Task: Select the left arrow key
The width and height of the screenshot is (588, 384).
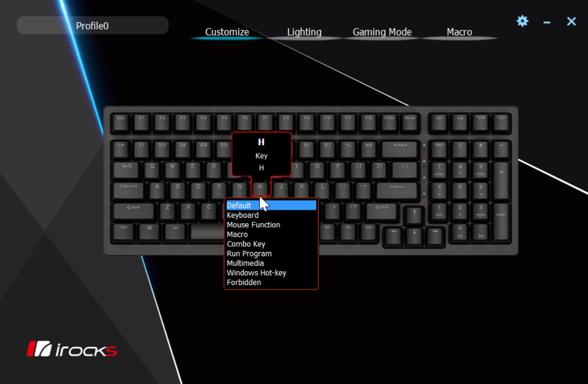Action: pyautogui.click(x=393, y=235)
